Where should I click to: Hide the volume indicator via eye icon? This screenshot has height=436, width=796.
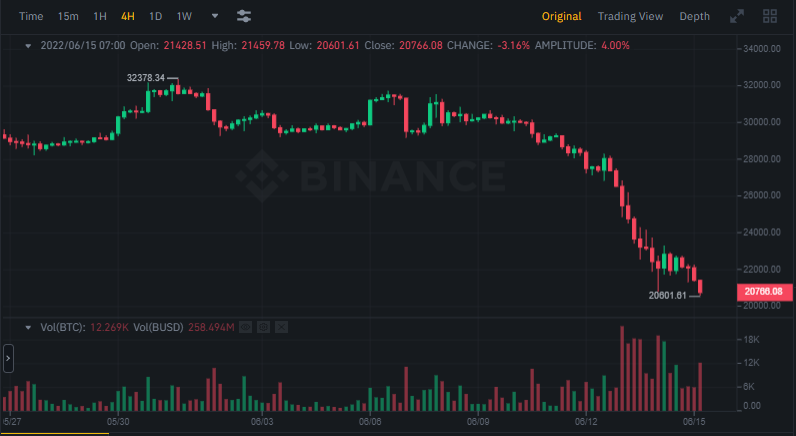pos(244,327)
